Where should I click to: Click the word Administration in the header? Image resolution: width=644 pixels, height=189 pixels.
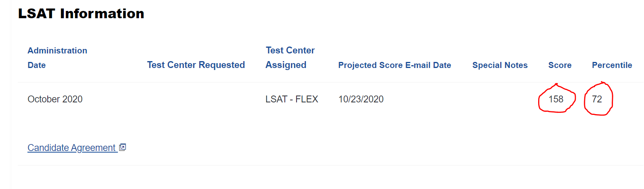57,51
